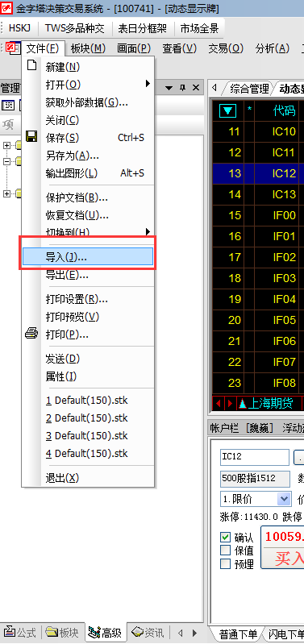Select 输出图形(L) menu entry
304x644 pixels.
click(x=88, y=173)
